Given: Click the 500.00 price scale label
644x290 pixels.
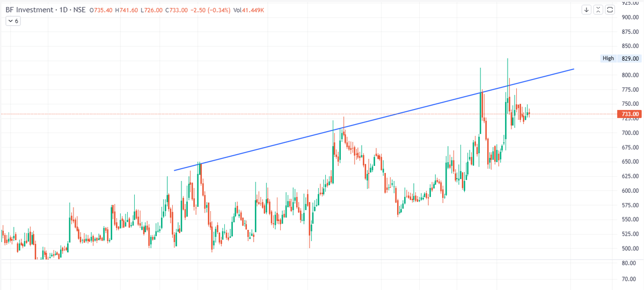Looking at the screenshot, I should (630, 249).
